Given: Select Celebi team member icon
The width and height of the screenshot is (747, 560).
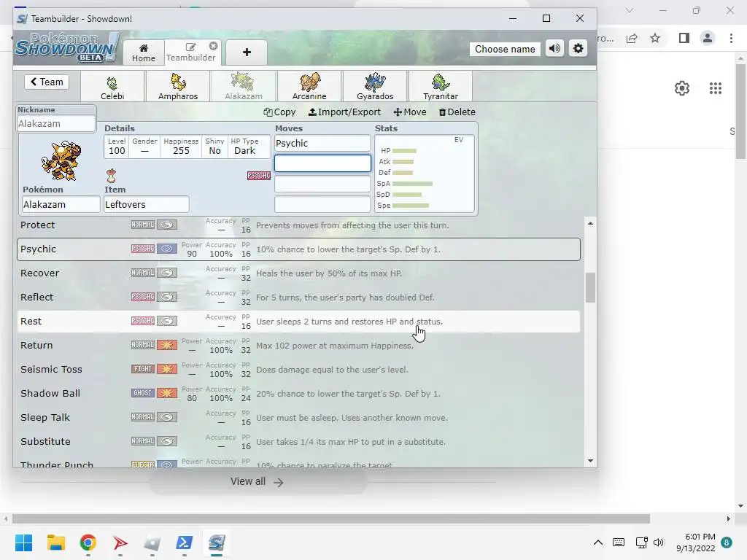Looking at the screenshot, I should tap(112, 86).
